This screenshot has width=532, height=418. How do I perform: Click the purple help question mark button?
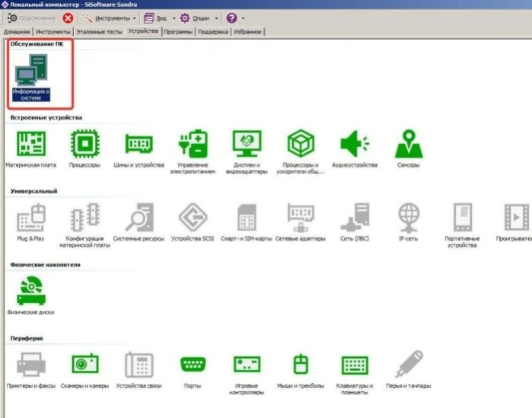click(231, 18)
